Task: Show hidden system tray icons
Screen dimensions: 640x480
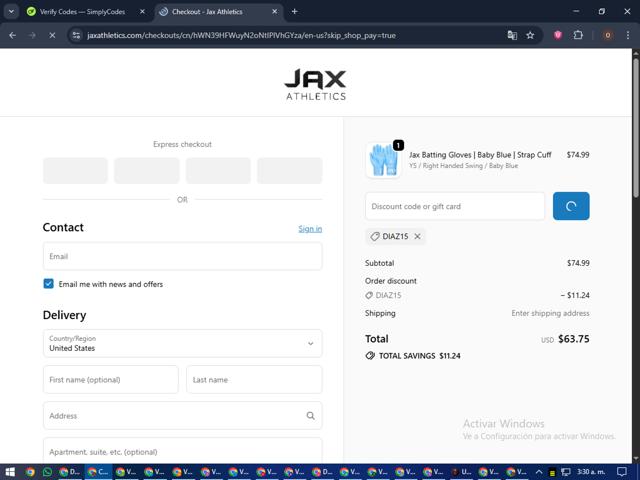Action: tap(539, 472)
